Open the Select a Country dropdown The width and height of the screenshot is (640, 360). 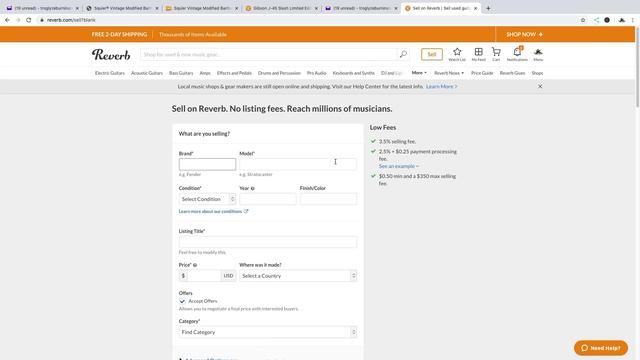coord(298,276)
